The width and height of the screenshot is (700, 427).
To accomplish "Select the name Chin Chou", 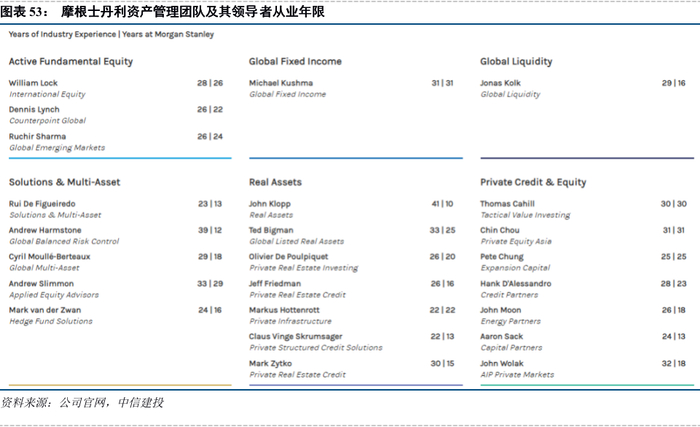I will pyautogui.click(x=500, y=230).
